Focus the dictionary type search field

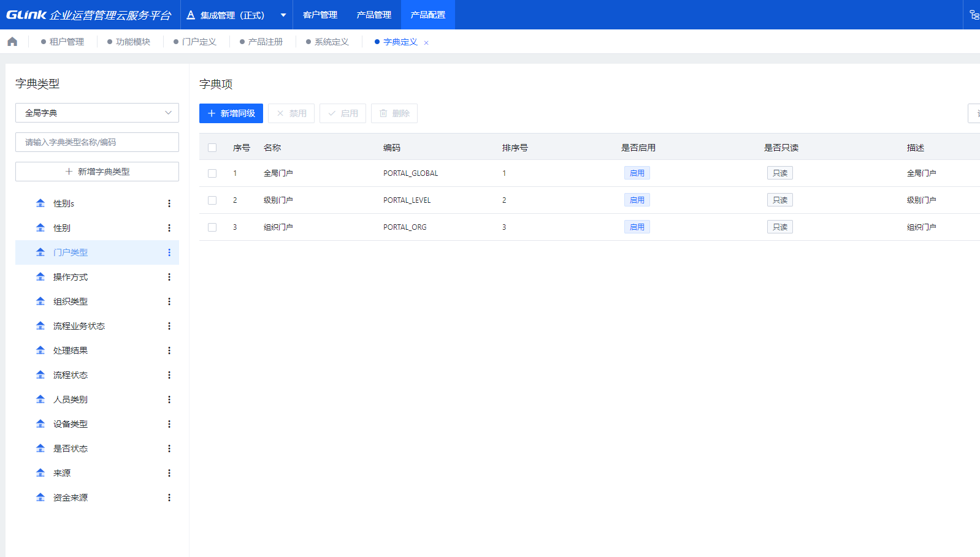pos(97,142)
